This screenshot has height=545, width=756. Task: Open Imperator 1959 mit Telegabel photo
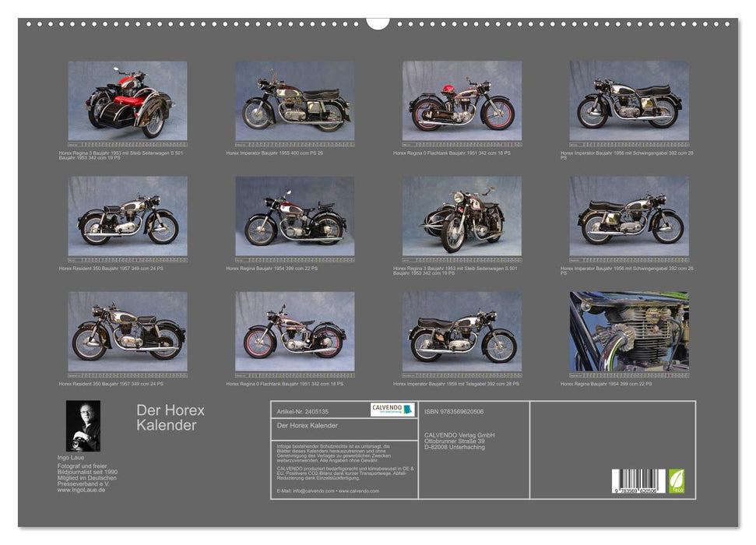[x=462, y=332]
